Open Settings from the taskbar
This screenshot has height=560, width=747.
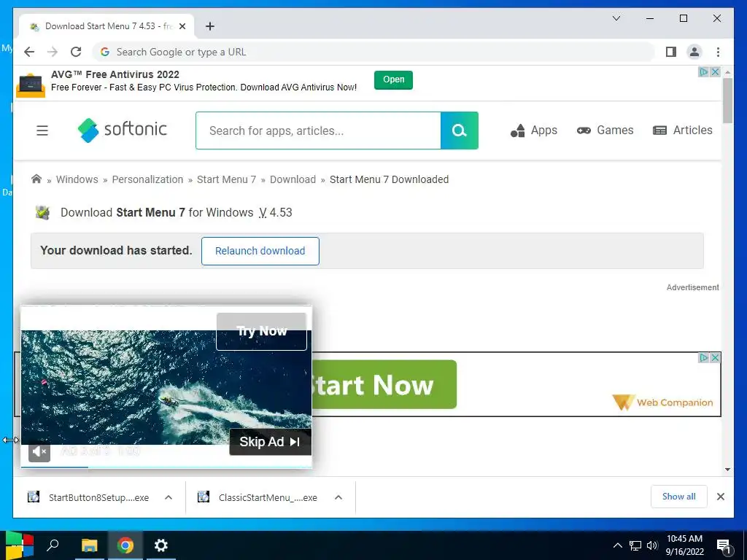click(x=161, y=545)
